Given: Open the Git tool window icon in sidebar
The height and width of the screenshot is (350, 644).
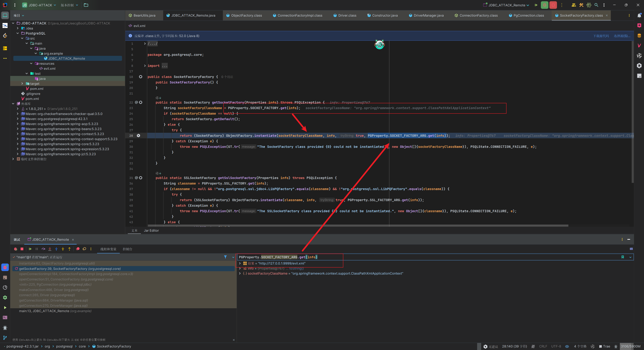Looking at the screenshot, I should (x=5, y=337).
